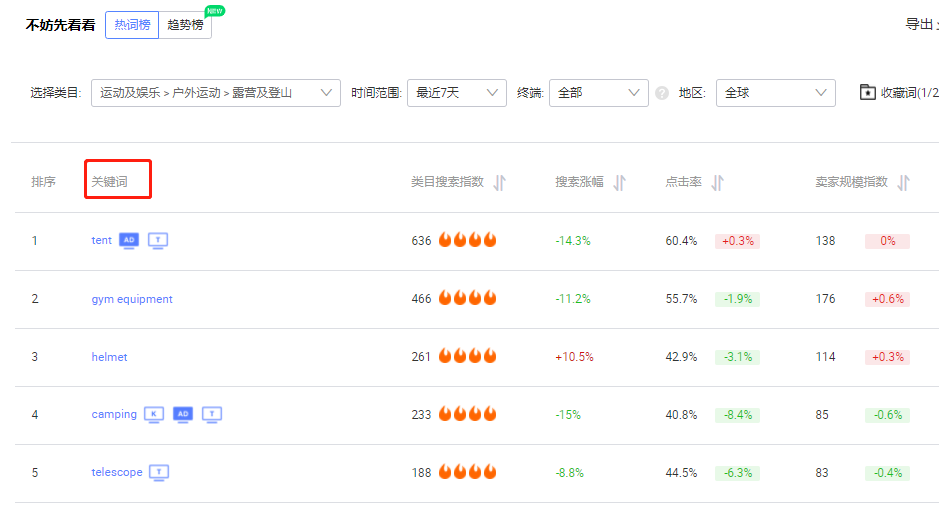Viewport: 948px width, 507px height.
Task: Click the K badge next to camping
Action: tap(154, 414)
